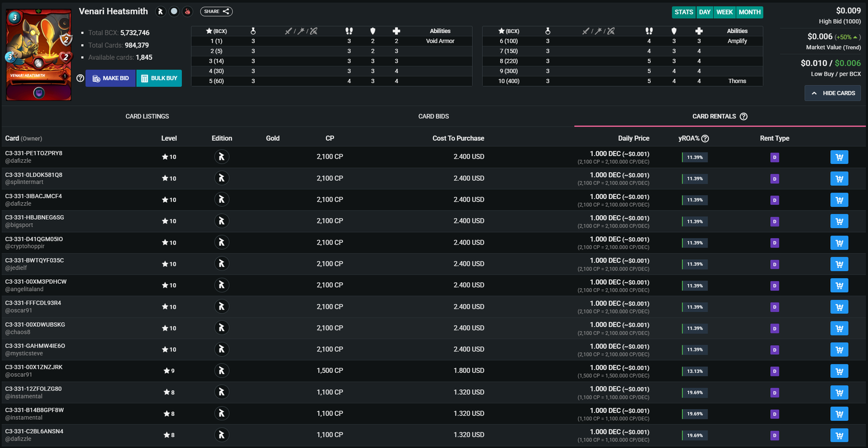
Task: Collapse the list using Hide Cards
Action: (833, 93)
